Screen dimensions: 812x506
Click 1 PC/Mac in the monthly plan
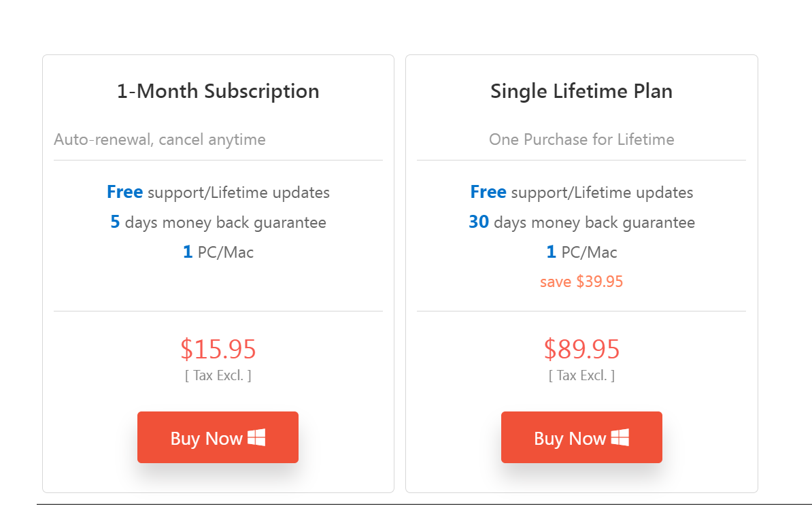pos(218,252)
